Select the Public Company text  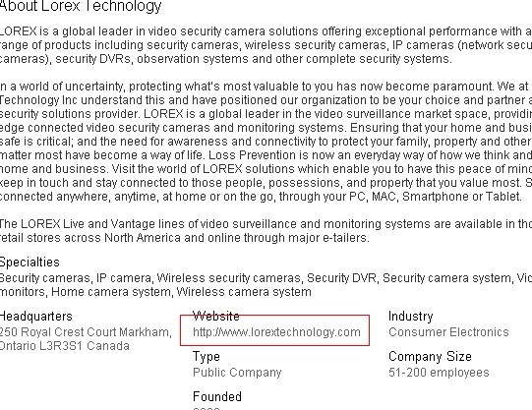click(237, 373)
